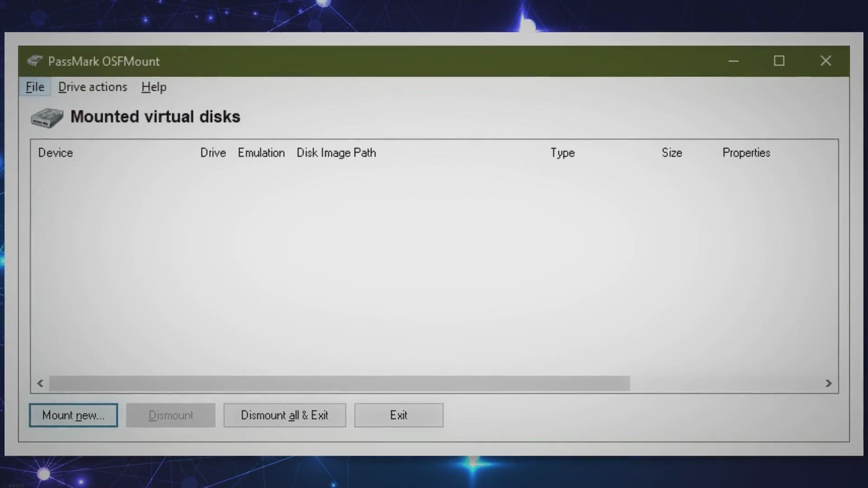Click the horizontal scrollbar thumb
The height and width of the screenshot is (488, 868).
(x=340, y=383)
